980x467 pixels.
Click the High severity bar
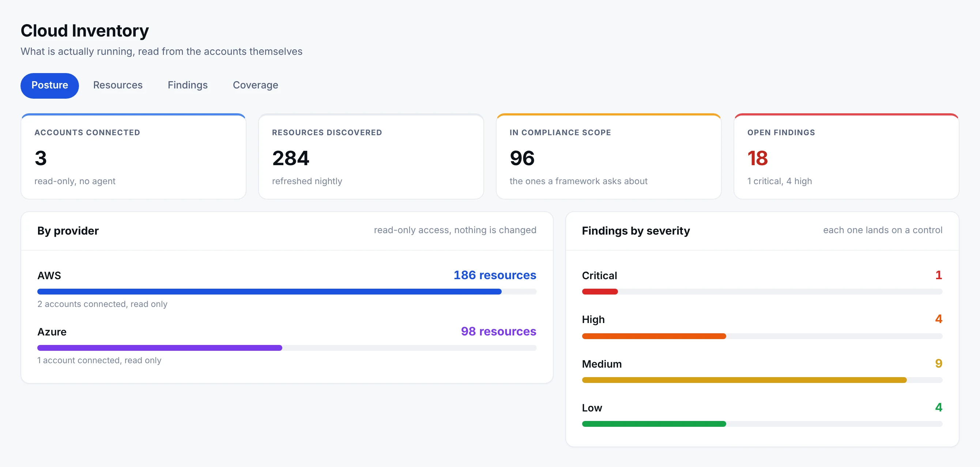tap(762, 336)
